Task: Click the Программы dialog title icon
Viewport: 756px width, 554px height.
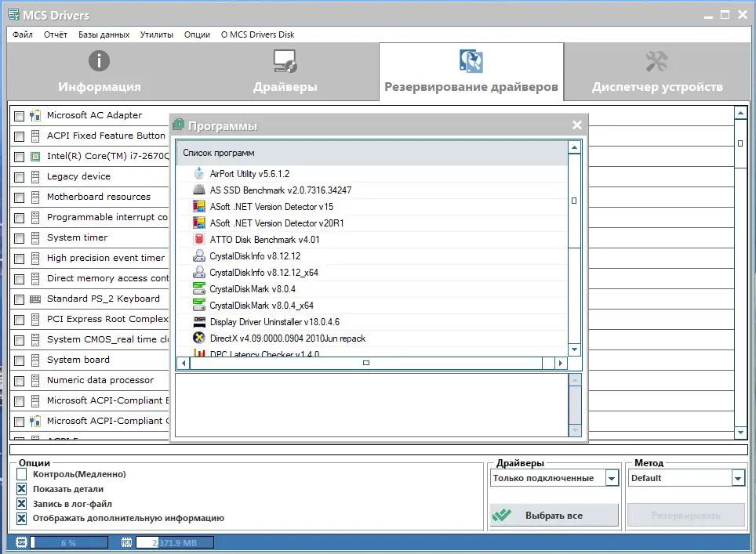Action: click(178, 125)
